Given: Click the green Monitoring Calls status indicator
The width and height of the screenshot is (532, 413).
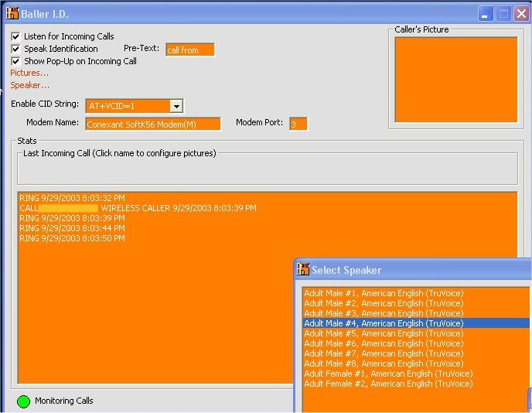Looking at the screenshot, I should coord(23,401).
